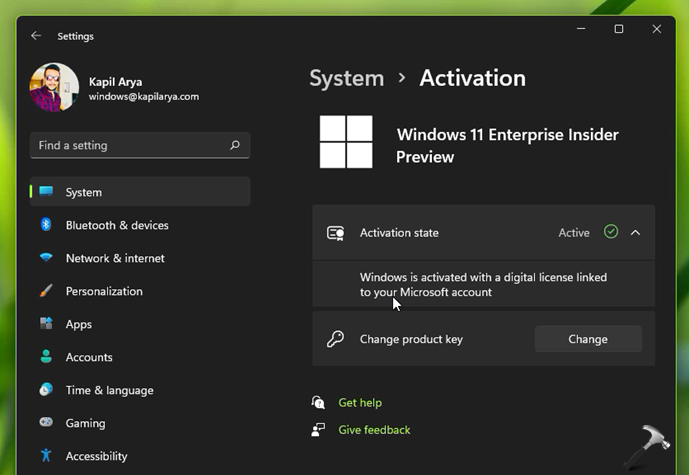Image resolution: width=689 pixels, height=475 pixels.
Task: Click the Apps icon in sidebar
Action: (x=46, y=324)
